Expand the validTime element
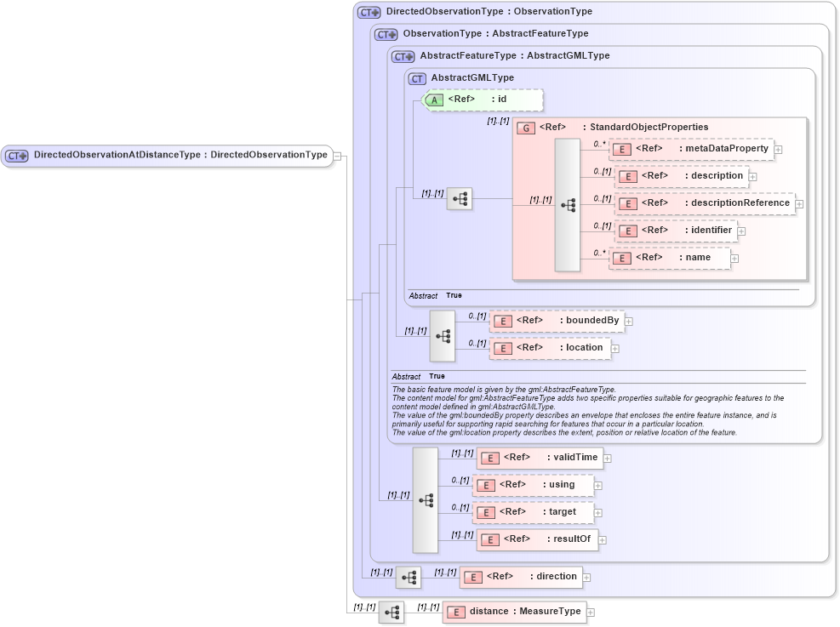The width and height of the screenshot is (840, 627). click(x=608, y=459)
